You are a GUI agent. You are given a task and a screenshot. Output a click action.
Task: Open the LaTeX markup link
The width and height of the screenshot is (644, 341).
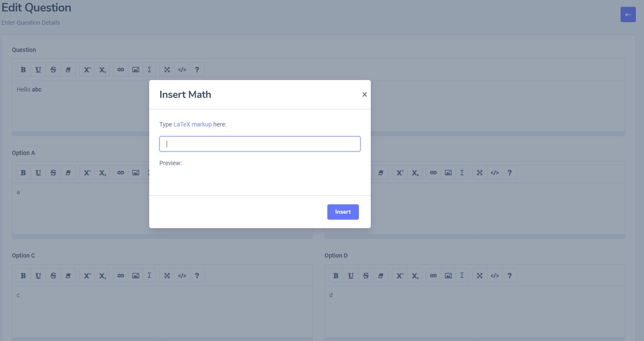(193, 124)
